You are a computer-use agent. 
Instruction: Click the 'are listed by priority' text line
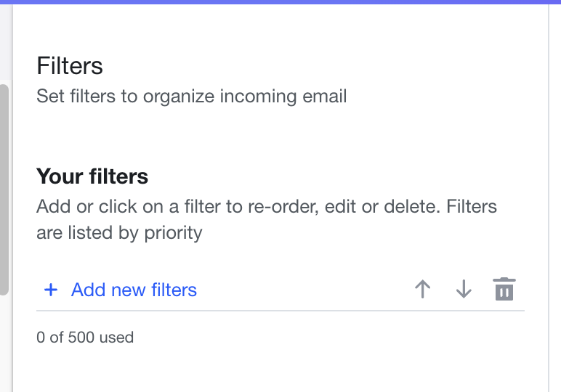pyautogui.click(x=119, y=233)
